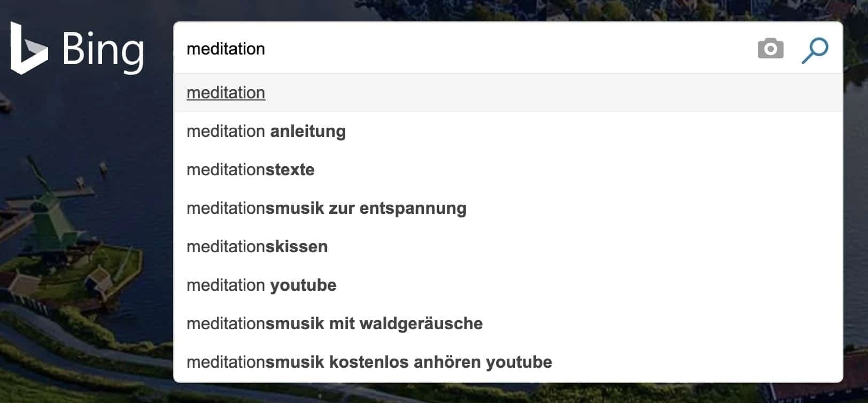868x403 pixels.
Task: Trigger visual search from the search bar
Action: (x=770, y=49)
